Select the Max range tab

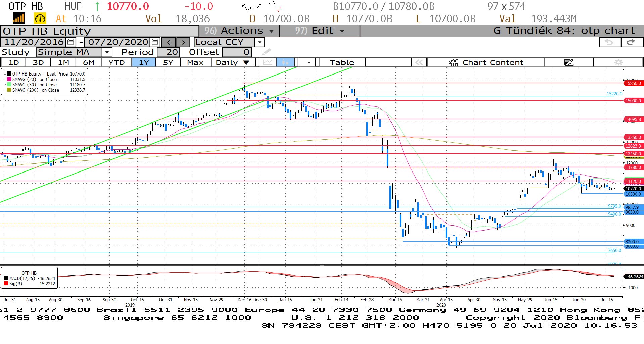pyautogui.click(x=195, y=62)
